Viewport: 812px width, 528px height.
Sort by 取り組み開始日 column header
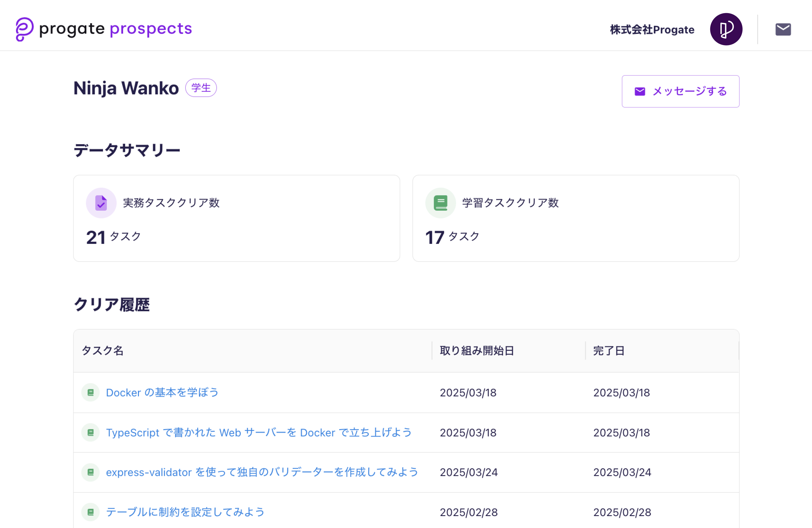[477, 351]
